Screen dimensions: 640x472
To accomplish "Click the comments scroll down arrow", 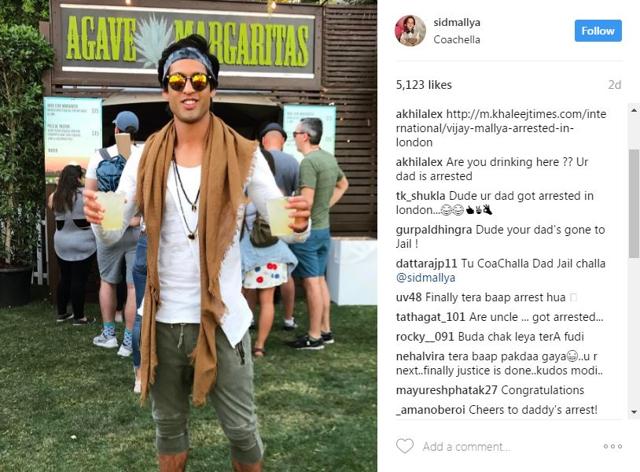I will click(x=634, y=412).
